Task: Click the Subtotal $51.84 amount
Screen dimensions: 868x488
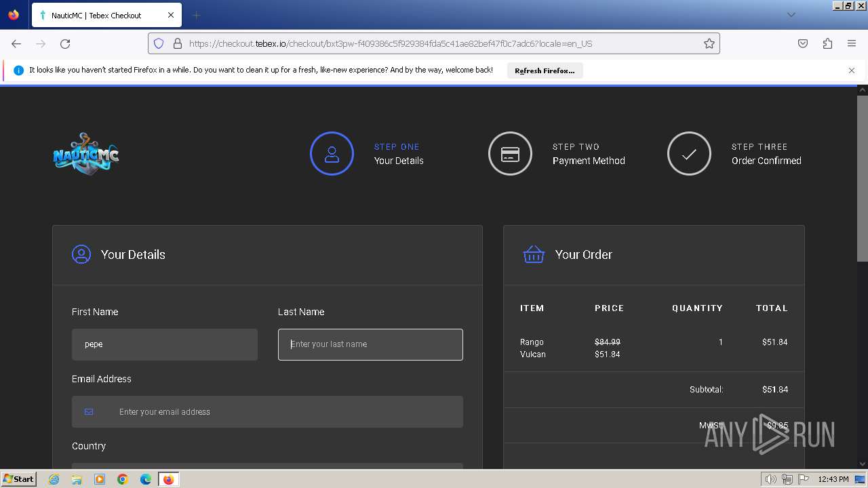Action: tap(775, 390)
